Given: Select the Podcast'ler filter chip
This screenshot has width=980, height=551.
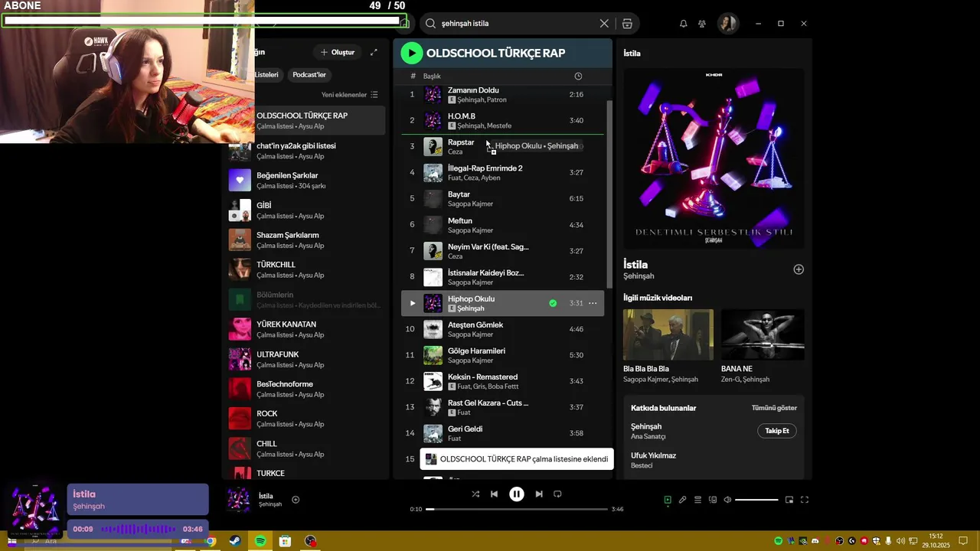Looking at the screenshot, I should tap(309, 75).
